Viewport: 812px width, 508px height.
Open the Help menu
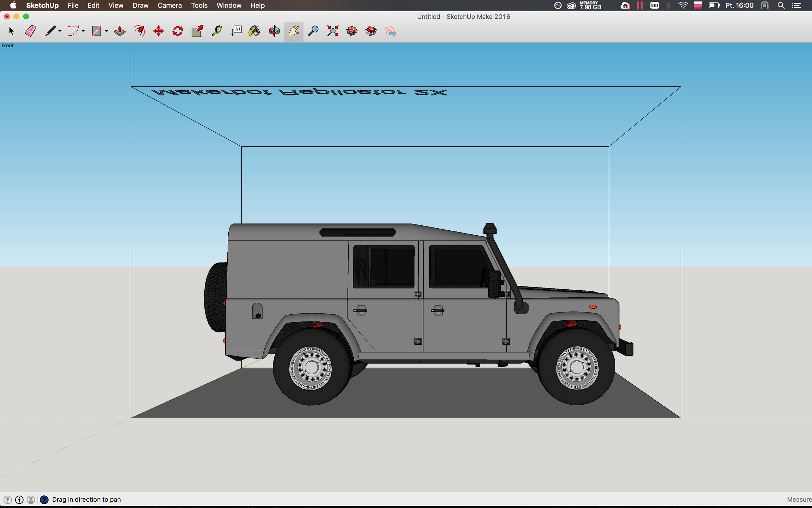(257, 5)
